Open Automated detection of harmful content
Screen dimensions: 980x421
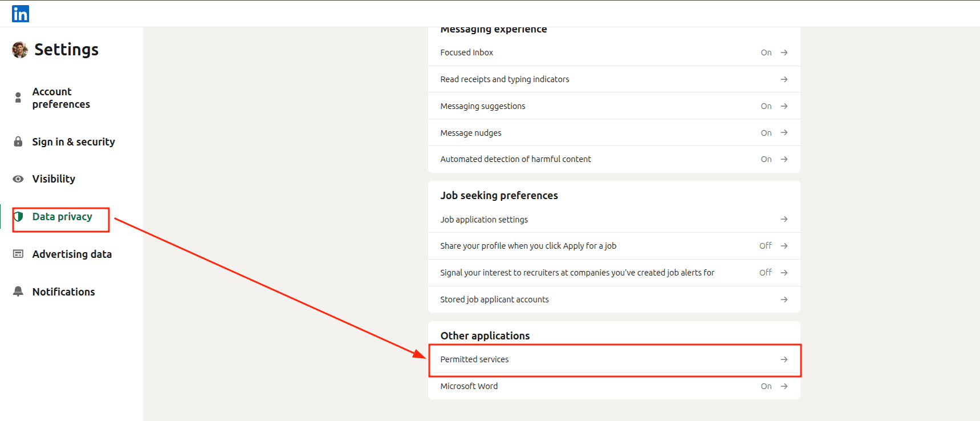(x=515, y=159)
